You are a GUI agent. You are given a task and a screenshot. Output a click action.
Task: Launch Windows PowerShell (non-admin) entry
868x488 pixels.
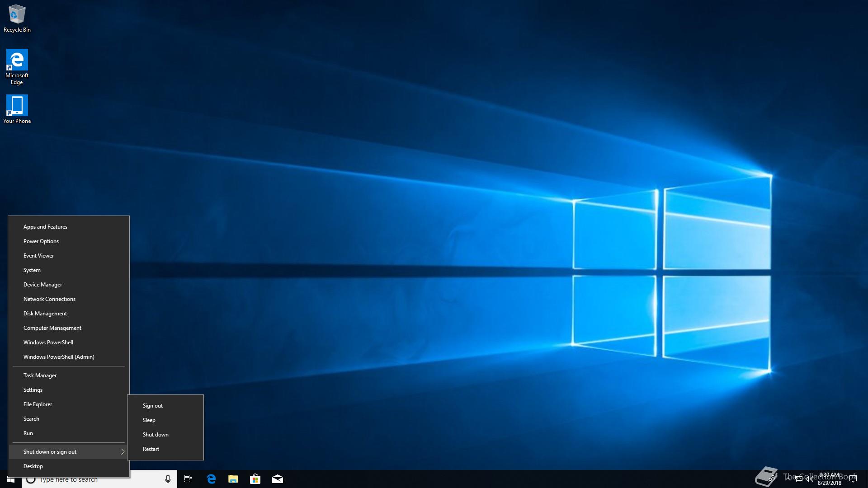click(x=69, y=343)
